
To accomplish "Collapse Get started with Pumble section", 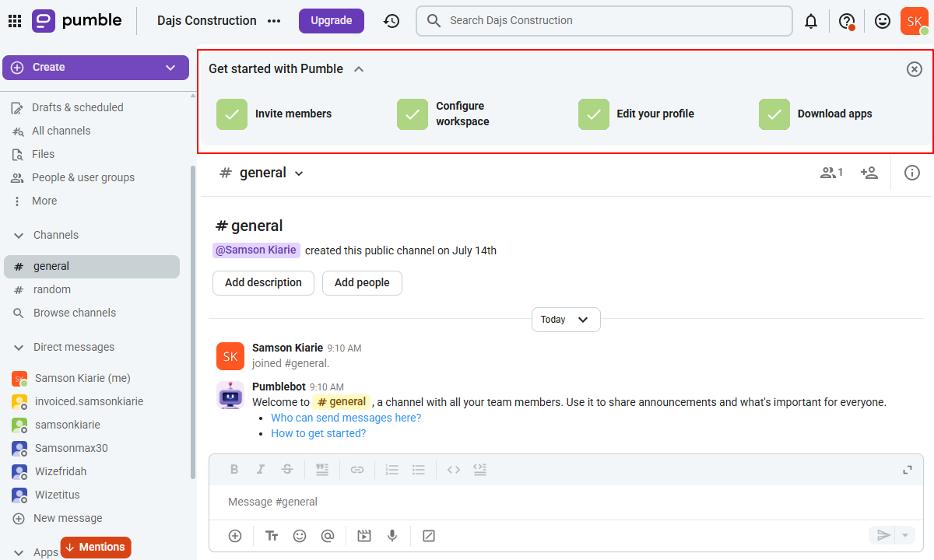I will (359, 69).
